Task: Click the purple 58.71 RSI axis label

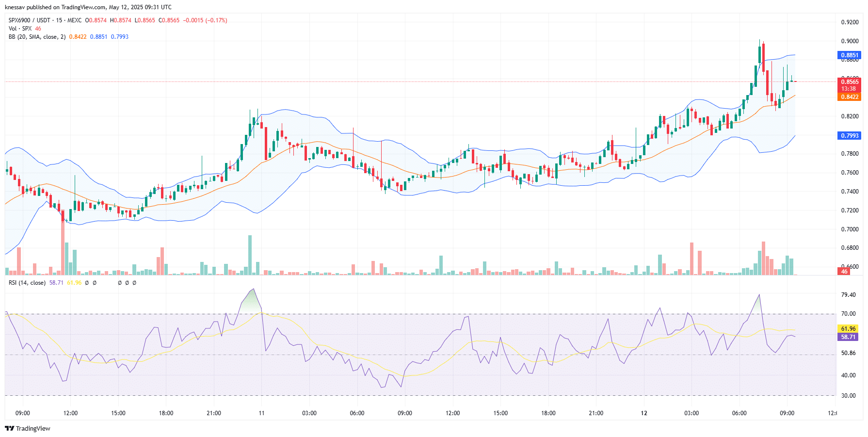Action: coord(848,337)
